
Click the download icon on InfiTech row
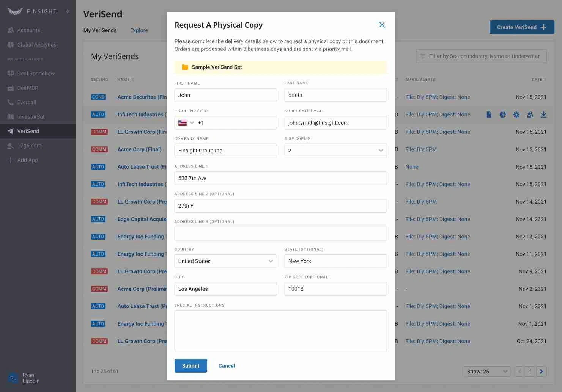[543, 114]
